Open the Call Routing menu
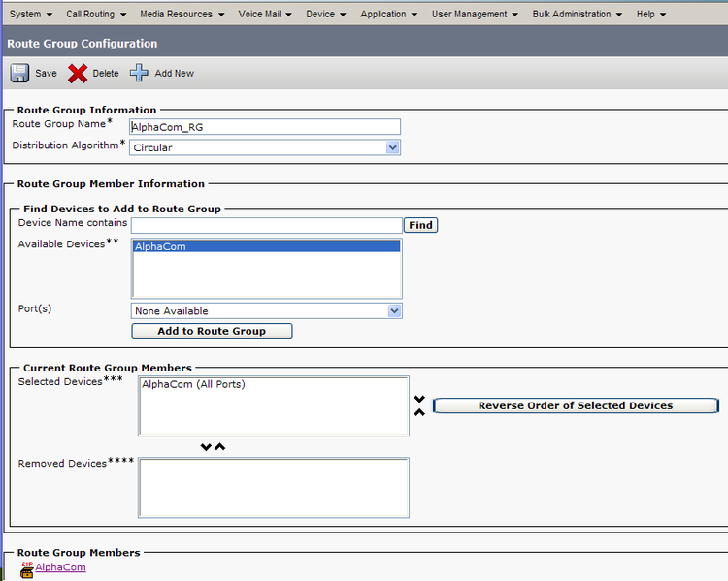 click(95, 15)
